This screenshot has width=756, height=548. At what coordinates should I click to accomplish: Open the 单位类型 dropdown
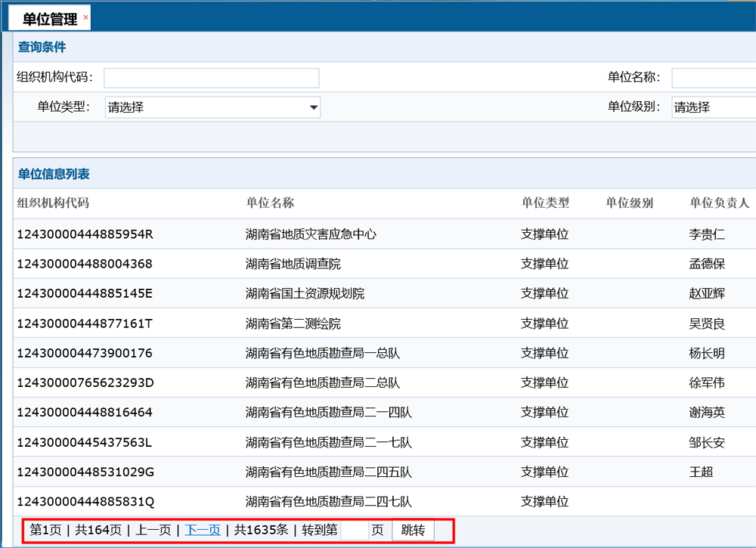[212, 108]
